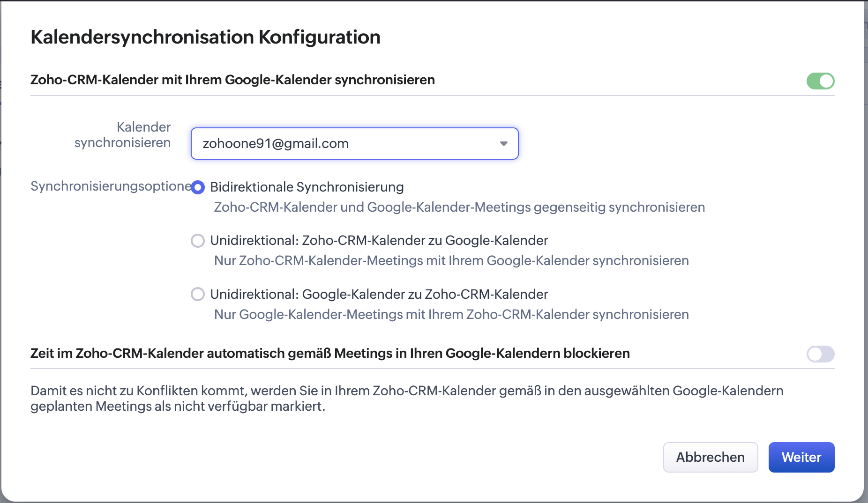Click the 'Bidirektionale Synchronisierung' option label
This screenshot has width=868, height=503.
pyautogui.click(x=307, y=187)
